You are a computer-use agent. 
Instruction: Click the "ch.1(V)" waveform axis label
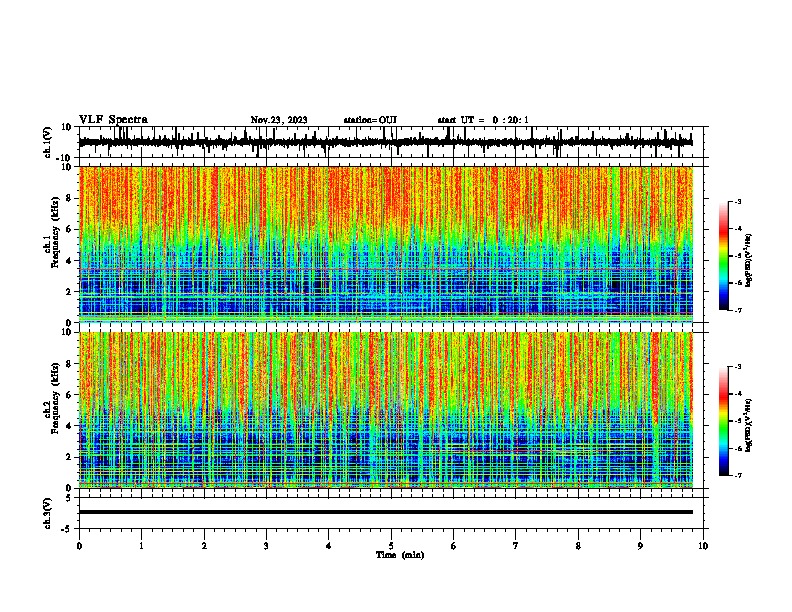(x=48, y=142)
